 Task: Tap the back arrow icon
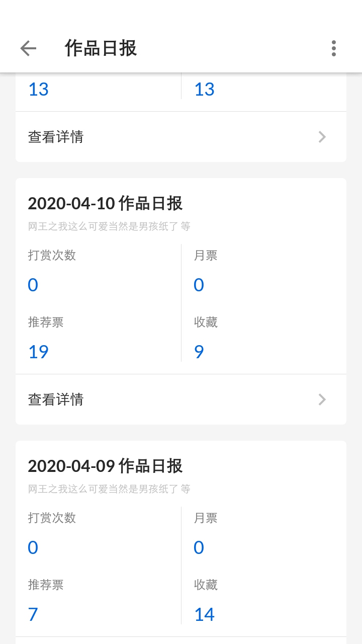pyautogui.click(x=28, y=48)
